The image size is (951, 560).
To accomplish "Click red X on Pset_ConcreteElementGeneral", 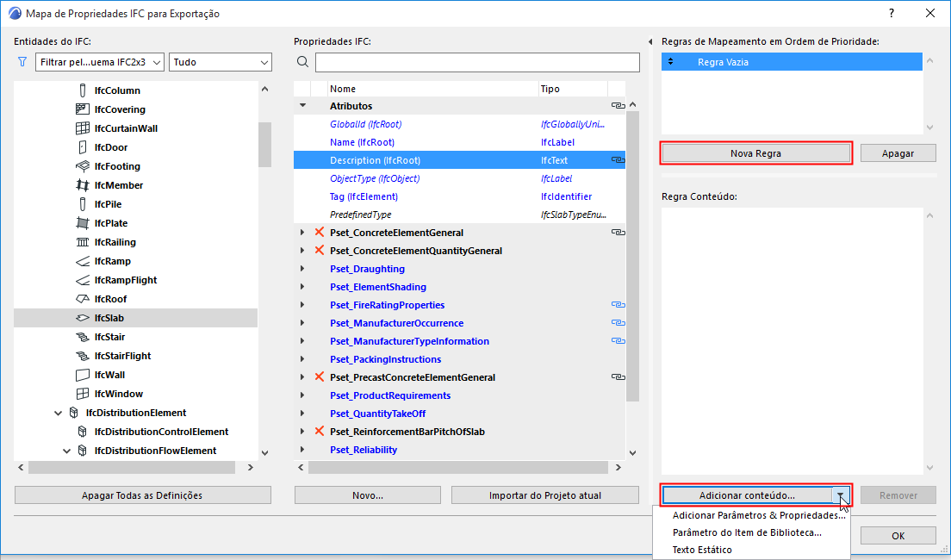I will pyautogui.click(x=320, y=233).
